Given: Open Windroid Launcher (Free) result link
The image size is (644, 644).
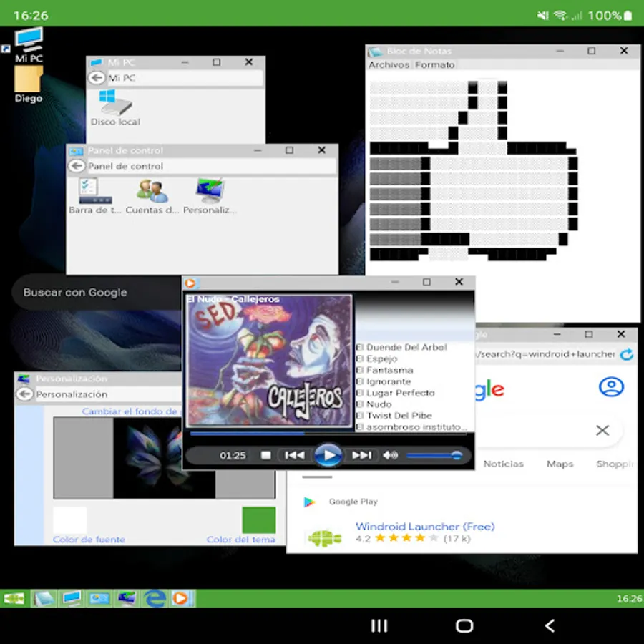Looking at the screenshot, I should 425,526.
